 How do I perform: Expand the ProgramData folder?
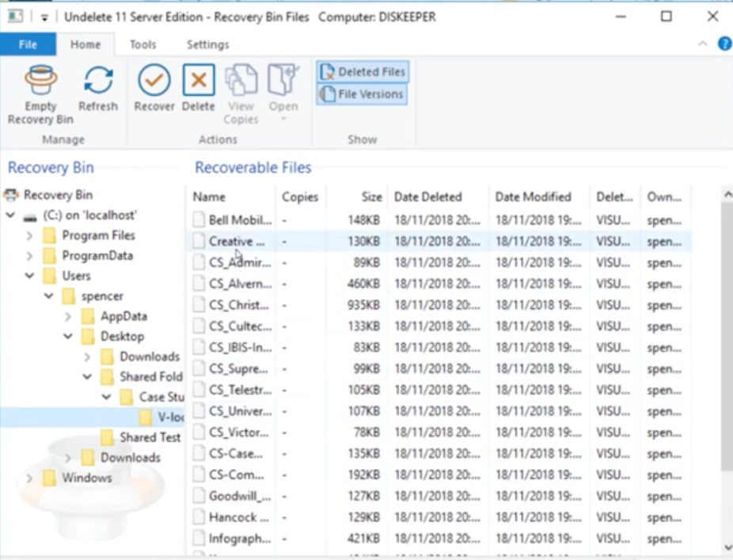coord(29,255)
